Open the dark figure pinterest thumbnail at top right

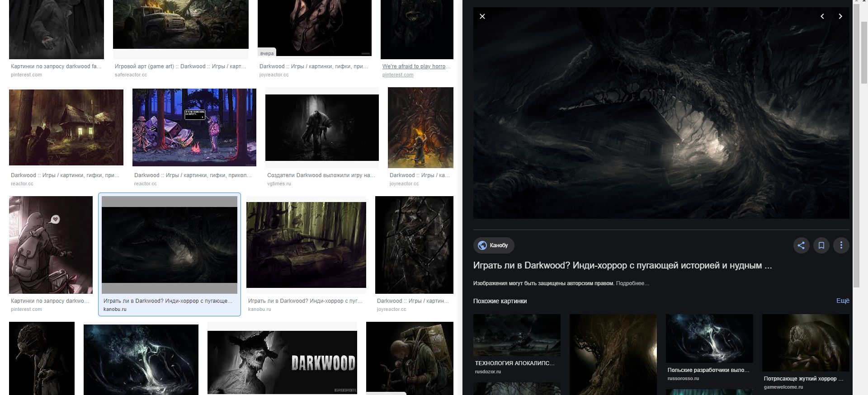coord(417,29)
